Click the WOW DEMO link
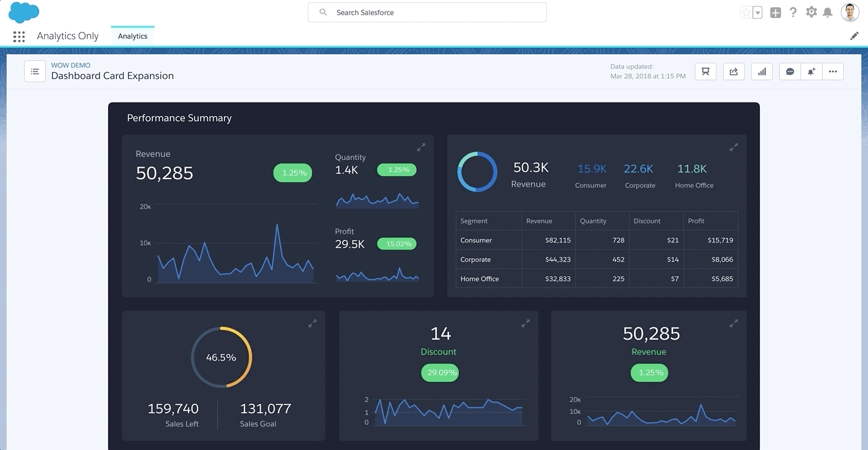 click(x=71, y=65)
